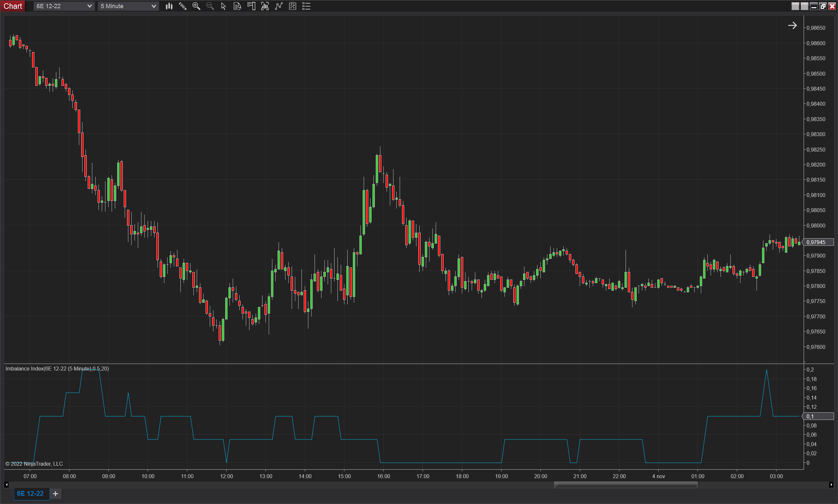Image resolution: width=838 pixels, height=504 pixels.
Task: Click the first gray link button in title bar
Action: (x=795, y=6)
